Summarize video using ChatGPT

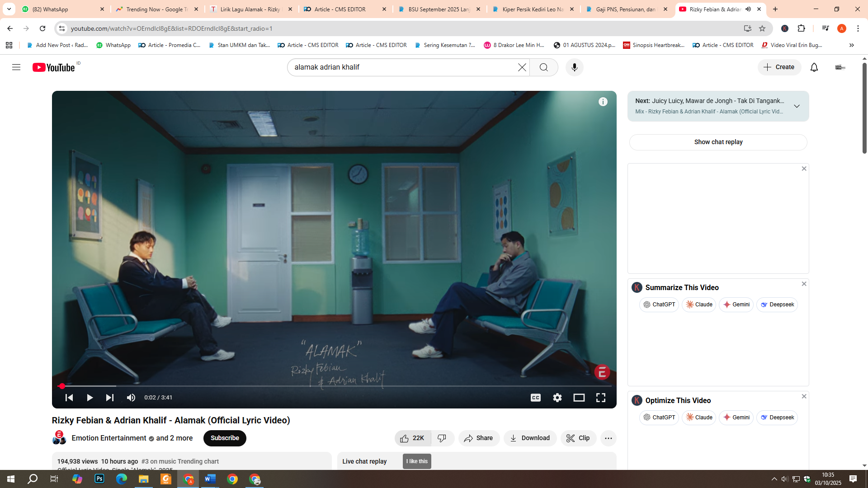point(659,305)
